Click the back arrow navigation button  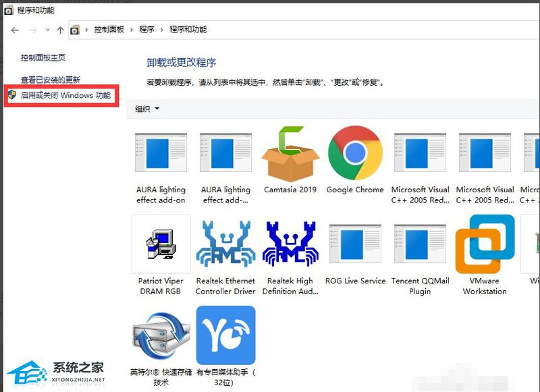coord(15,30)
